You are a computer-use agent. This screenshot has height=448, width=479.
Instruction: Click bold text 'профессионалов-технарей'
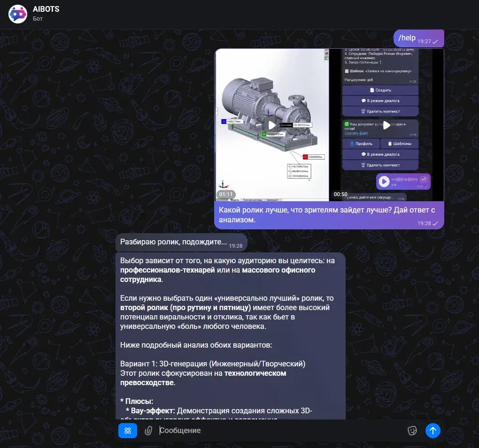pos(167,270)
